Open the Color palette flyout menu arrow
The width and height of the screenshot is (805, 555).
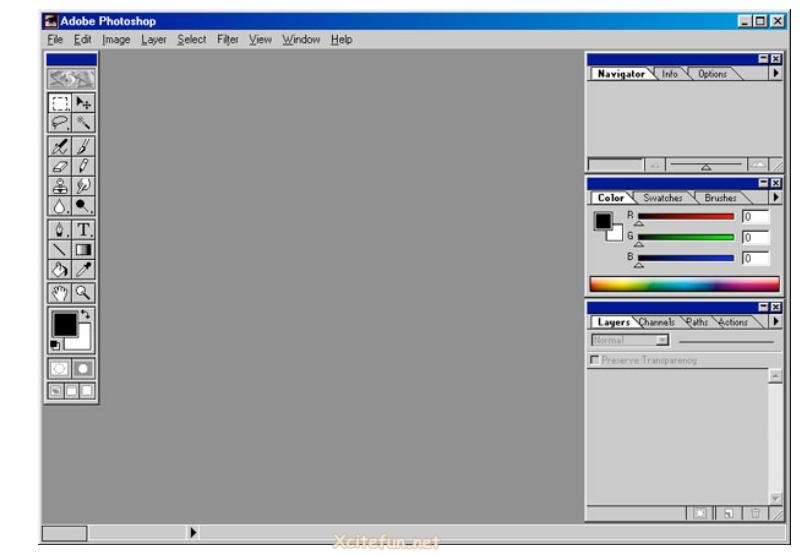pyautogui.click(x=776, y=197)
